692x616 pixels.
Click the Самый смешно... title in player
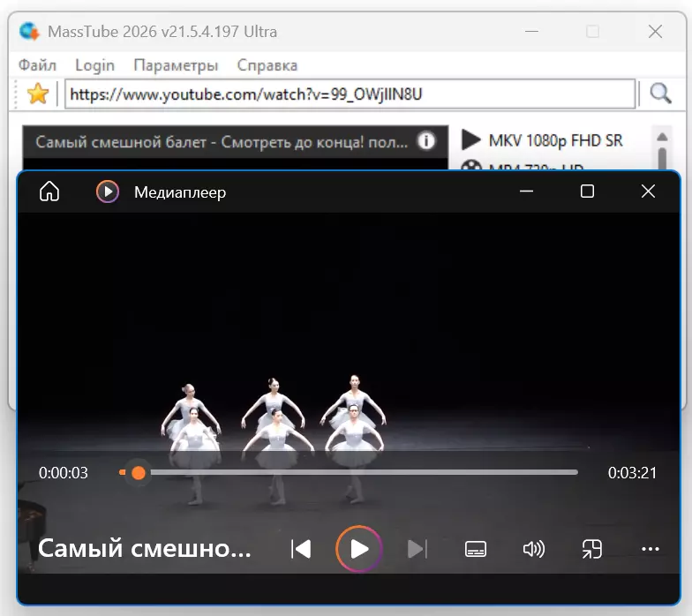pyautogui.click(x=145, y=549)
